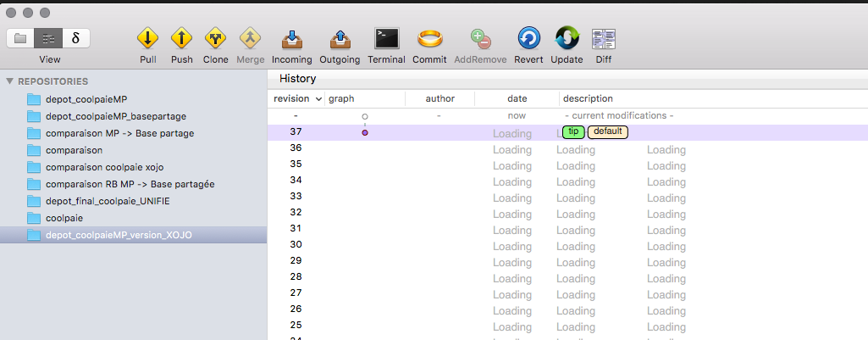Select the coolpaie repository

click(134, 218)
